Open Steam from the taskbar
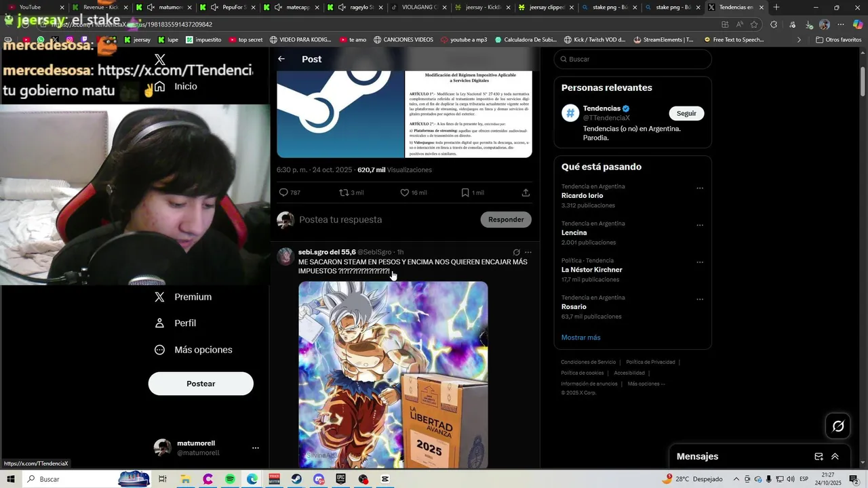This screenshot has height=488, width=868. click(297, 479)
